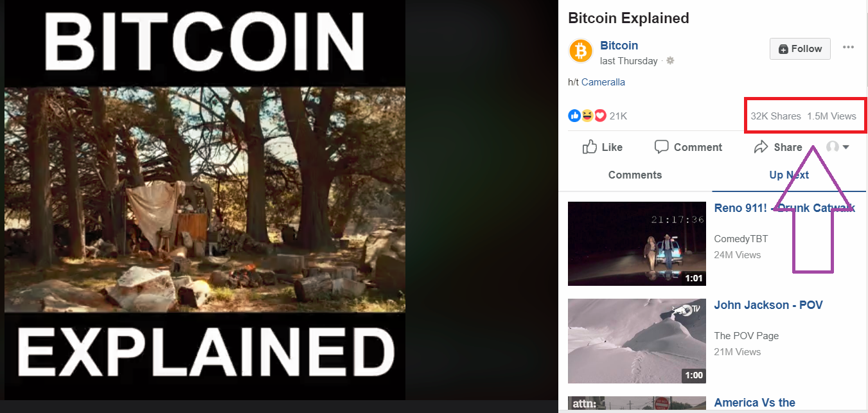Switch to the Comments tab
The image size is (868, 413).
pos(635,175)
